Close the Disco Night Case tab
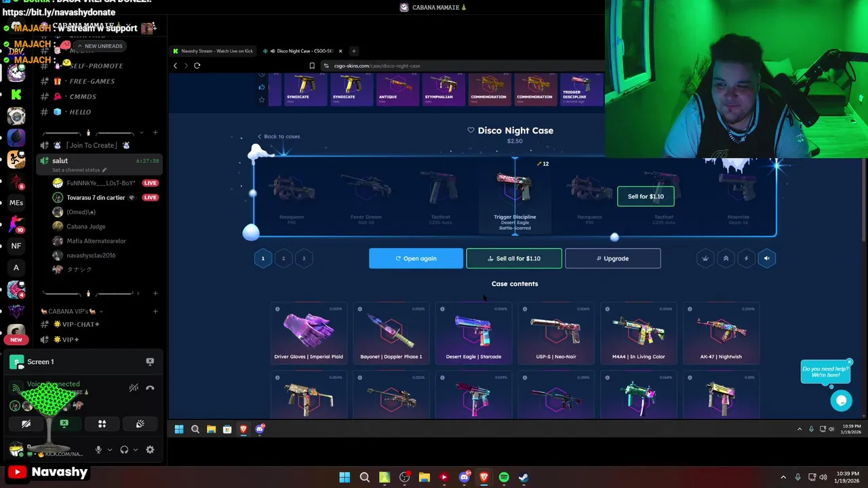 click(340, 51)
